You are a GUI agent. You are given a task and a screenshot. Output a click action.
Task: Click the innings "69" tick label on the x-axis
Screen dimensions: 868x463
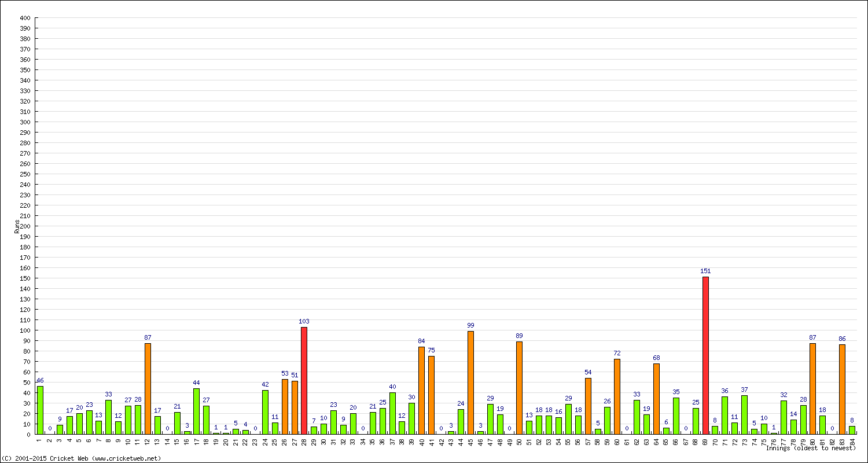pyautogui.click(x=705, y=441)
